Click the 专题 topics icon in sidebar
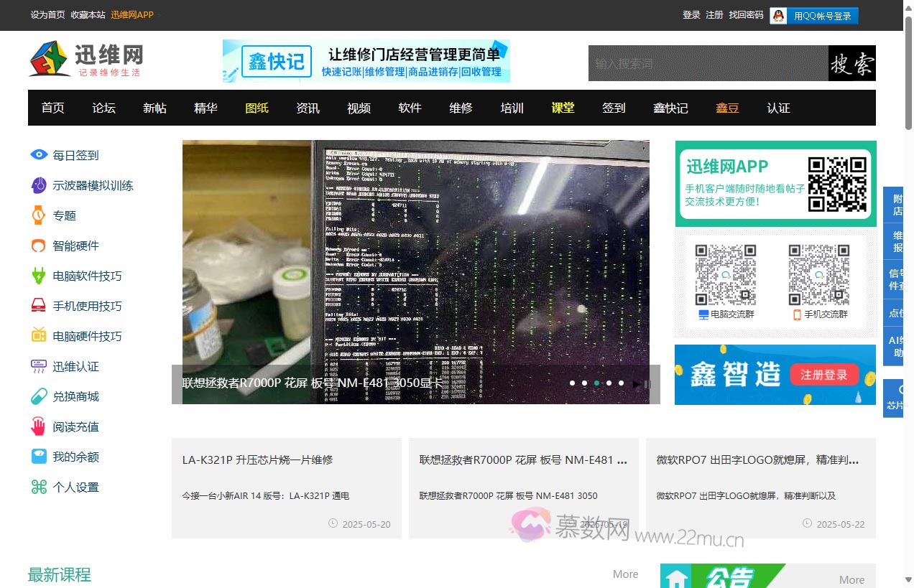The height and width of the screenshot is (588, 914). [x=39, y=215]
